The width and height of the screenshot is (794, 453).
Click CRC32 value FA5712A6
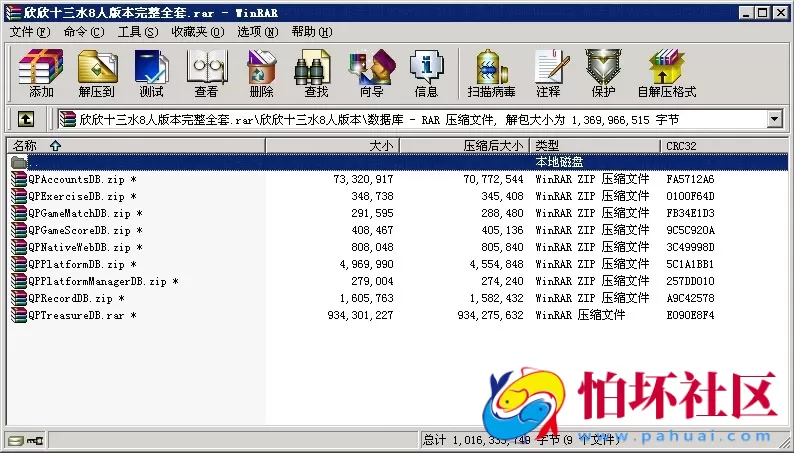(x=690, y=179)
